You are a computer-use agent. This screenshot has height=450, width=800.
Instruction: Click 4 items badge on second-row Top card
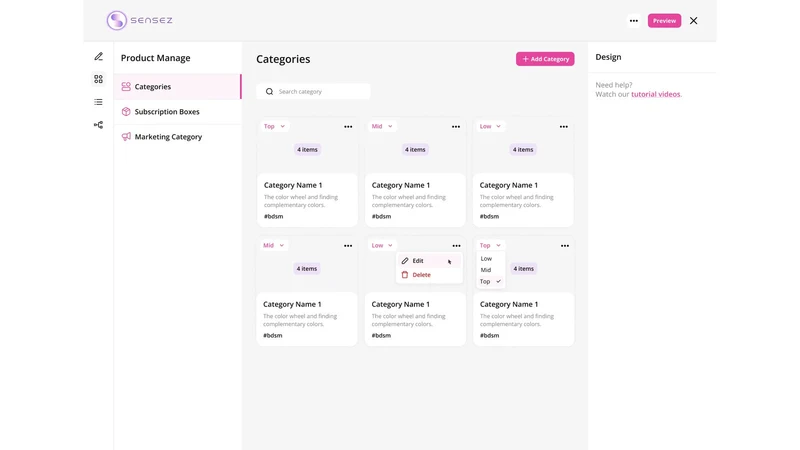click(523, 269)
